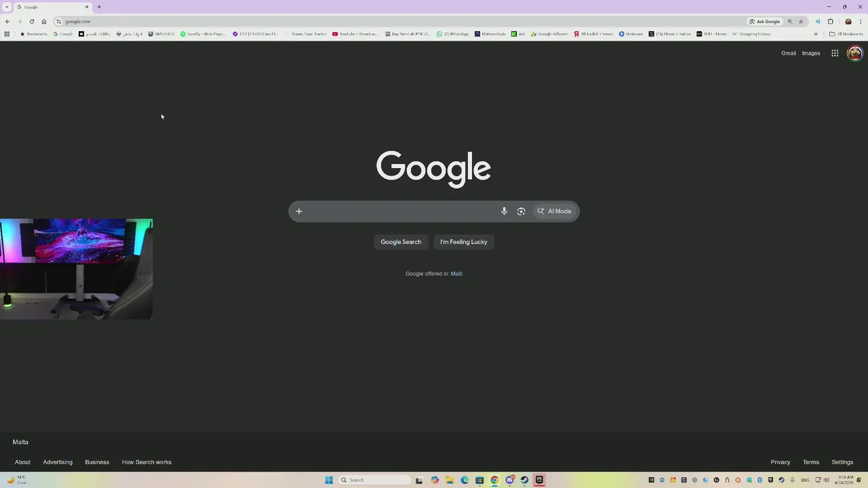The width and height of the screenshot is (868, 488).
Task: Show more bookmarks with overflow chevron
Action: 816,34
